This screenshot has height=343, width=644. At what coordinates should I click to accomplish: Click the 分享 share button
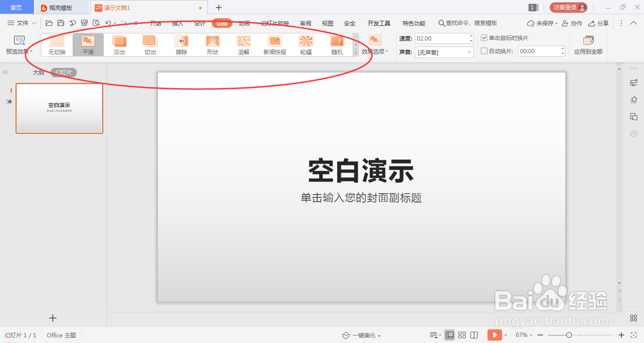(599, 23)
